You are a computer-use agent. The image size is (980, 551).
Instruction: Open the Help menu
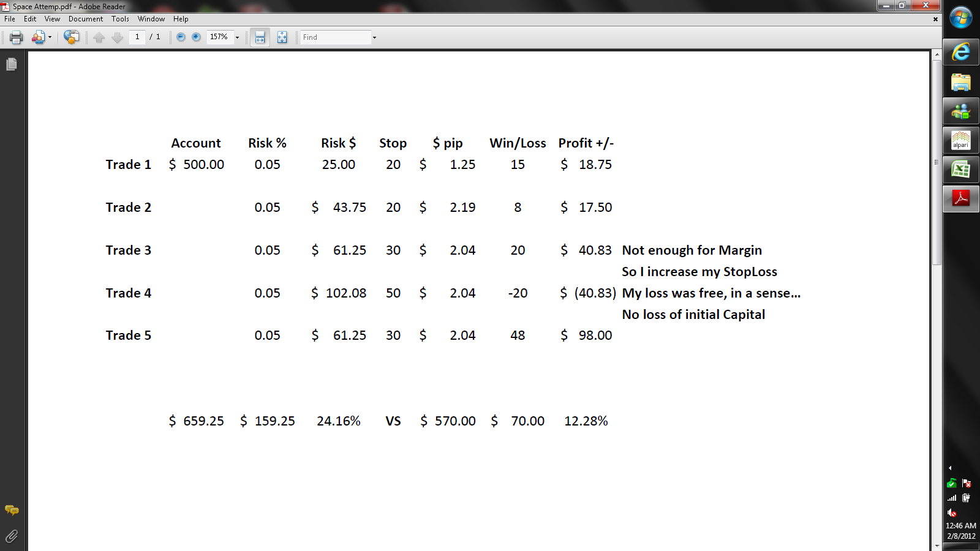(181, 19)
